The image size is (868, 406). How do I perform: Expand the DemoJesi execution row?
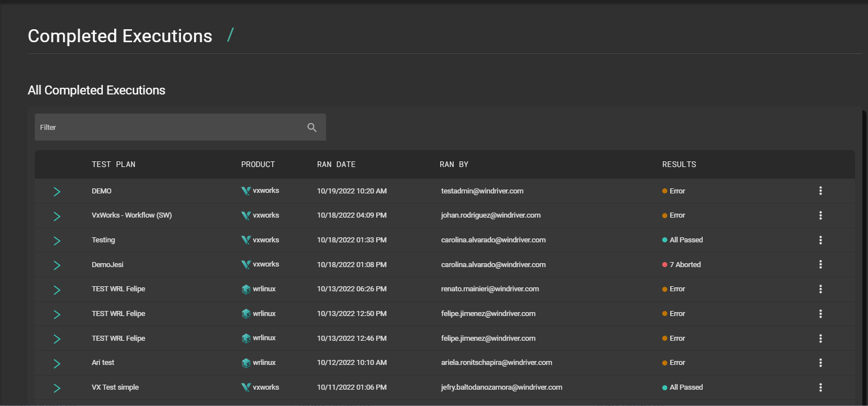[57, 265]
